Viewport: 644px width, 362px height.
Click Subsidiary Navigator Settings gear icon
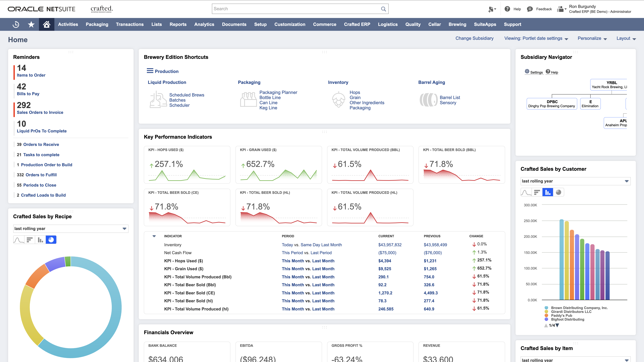(x=527, y=71)
